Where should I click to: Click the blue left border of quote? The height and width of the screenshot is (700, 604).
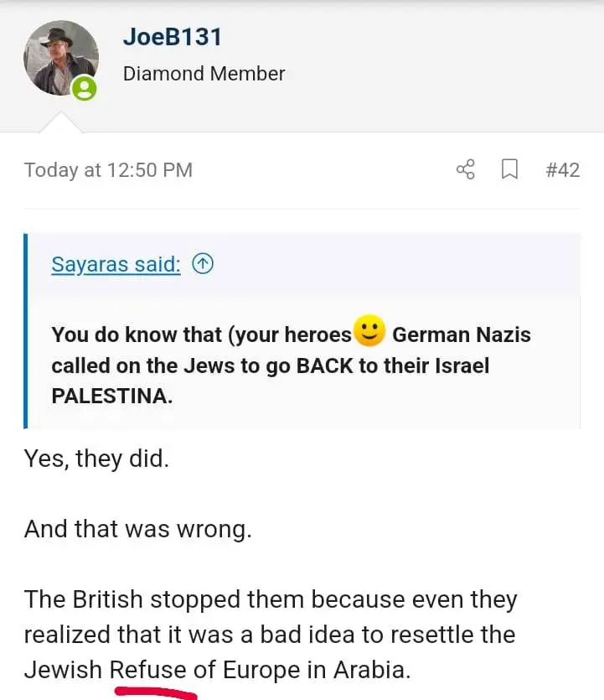tap(27, 330)
